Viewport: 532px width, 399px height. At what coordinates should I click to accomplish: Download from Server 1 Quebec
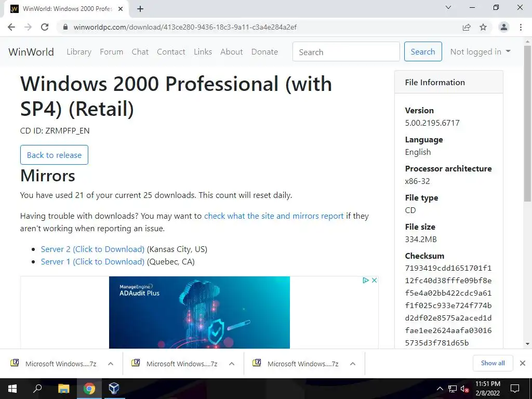(x=92, y=262)
